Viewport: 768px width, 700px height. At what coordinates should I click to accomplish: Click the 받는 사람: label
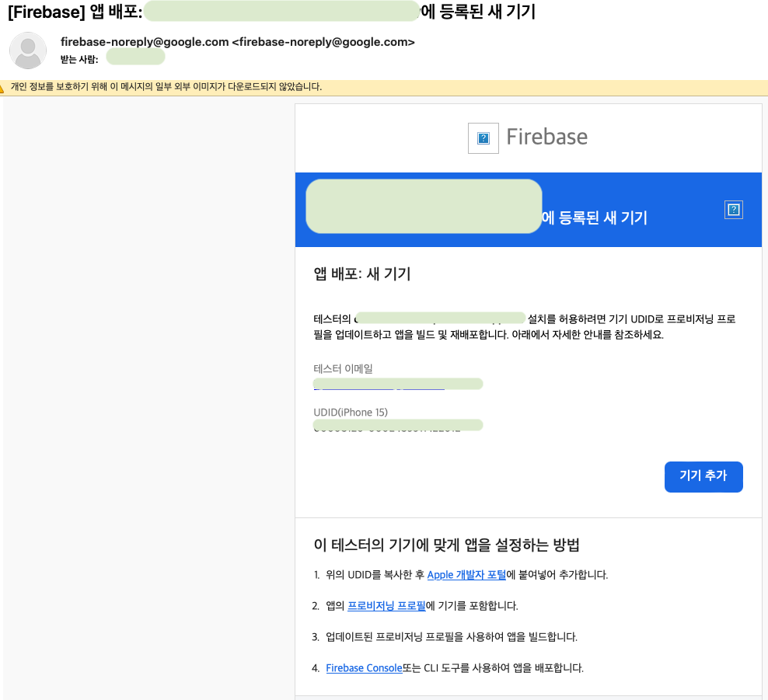click(79, 59)
